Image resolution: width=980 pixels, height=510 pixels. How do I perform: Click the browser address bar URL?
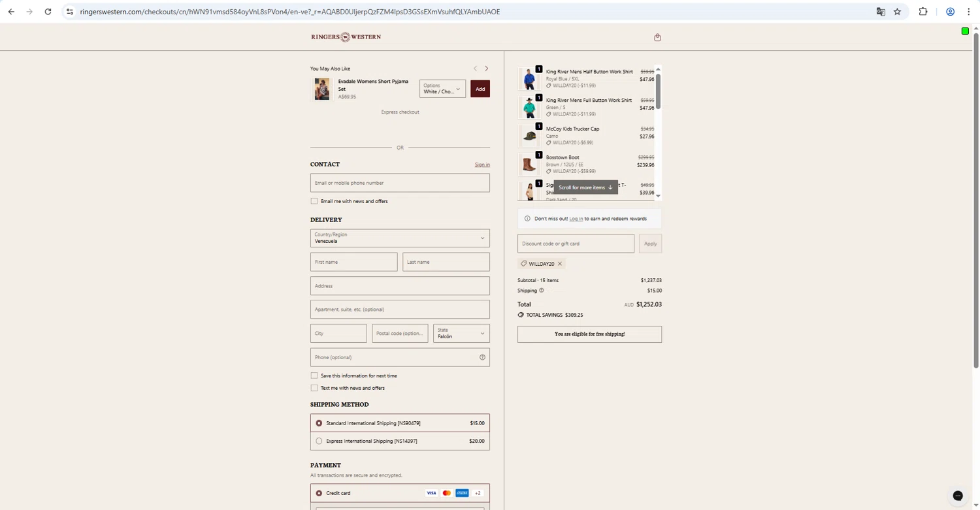[289, 12]
